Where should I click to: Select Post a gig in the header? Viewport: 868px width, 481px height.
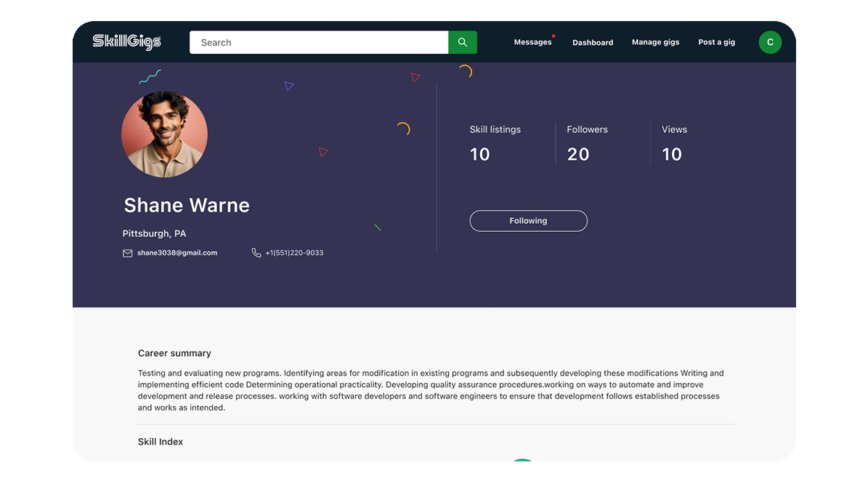point(716,42)
